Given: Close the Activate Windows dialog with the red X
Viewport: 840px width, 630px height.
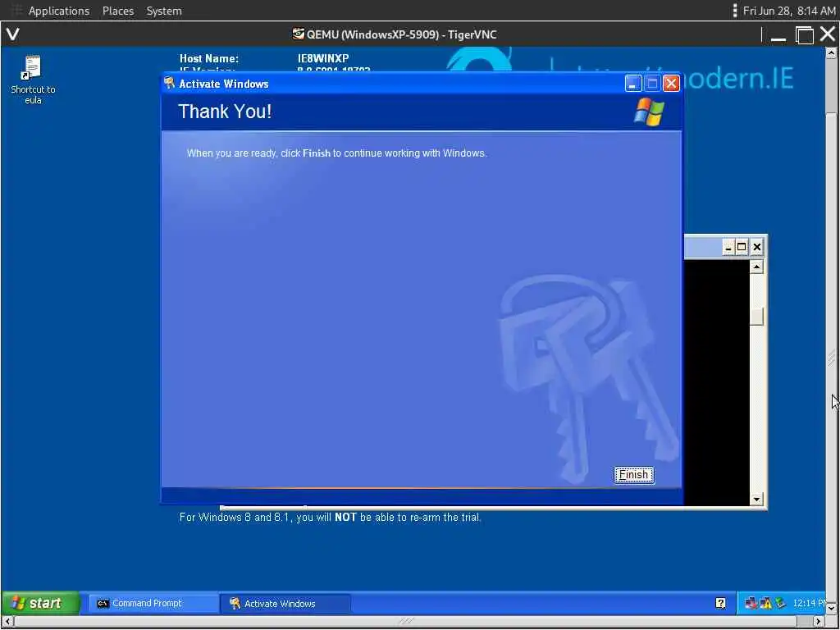Looking at the screenshot, I should 671,83.
